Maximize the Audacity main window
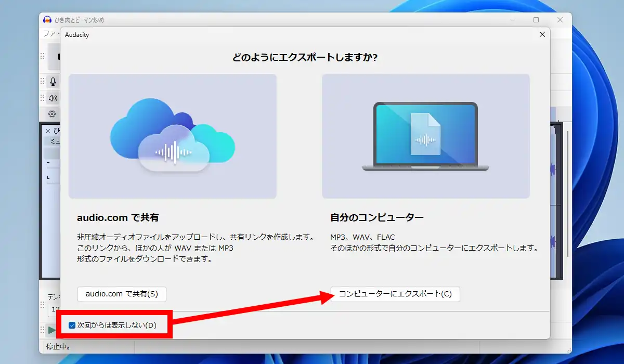Screen dimensions: 624x364 (x=536, y=20)
